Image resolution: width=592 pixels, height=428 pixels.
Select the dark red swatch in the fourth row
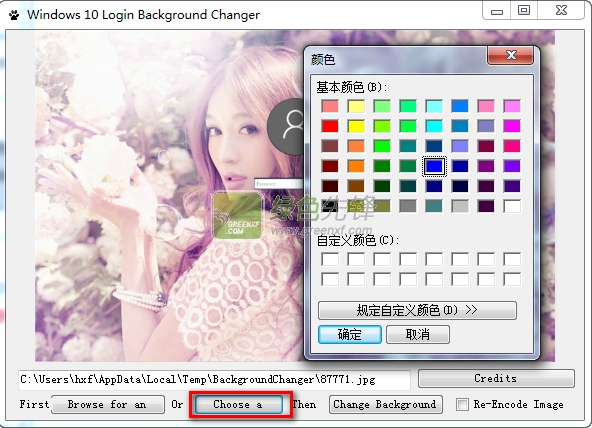tap(330, 166)
